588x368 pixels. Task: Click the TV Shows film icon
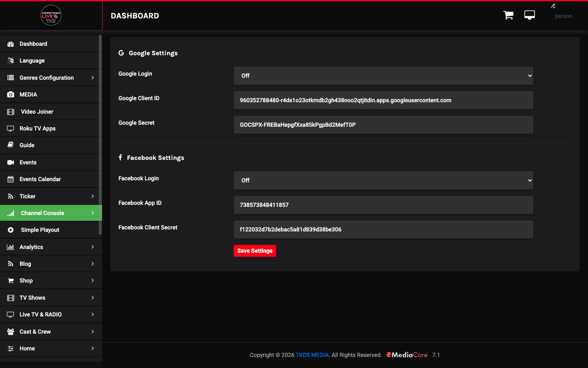pos(11,298)
